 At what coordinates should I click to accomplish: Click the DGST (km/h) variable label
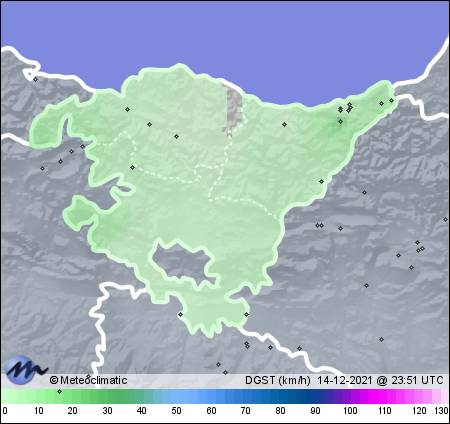[278, 380]
